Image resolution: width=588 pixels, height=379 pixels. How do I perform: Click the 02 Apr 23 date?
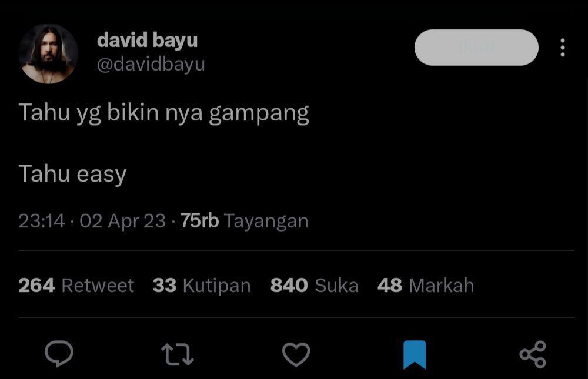(122, 221)
